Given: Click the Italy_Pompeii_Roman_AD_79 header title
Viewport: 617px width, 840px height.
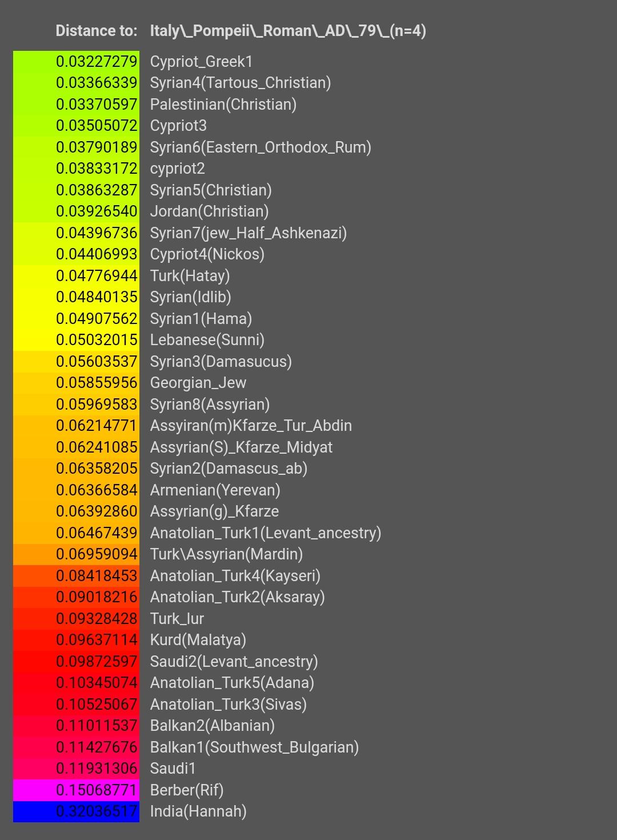Looking at the screenshot, I should 288,31.
